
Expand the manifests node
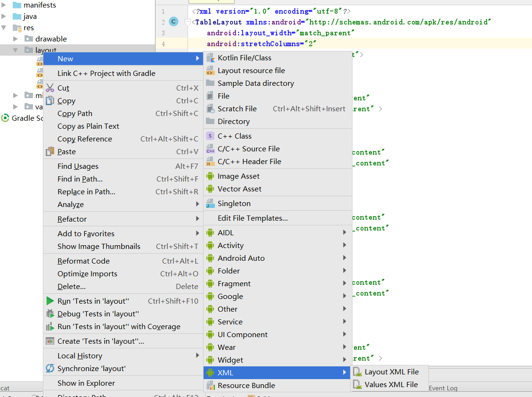4,5
